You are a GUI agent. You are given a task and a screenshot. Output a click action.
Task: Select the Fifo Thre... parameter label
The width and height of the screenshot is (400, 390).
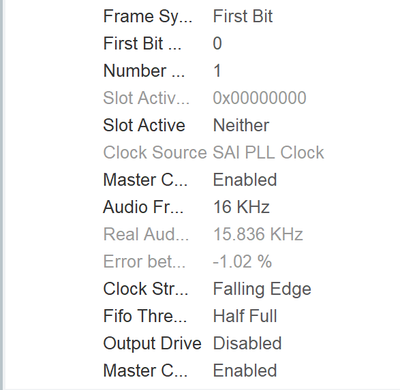click(145, 316)
